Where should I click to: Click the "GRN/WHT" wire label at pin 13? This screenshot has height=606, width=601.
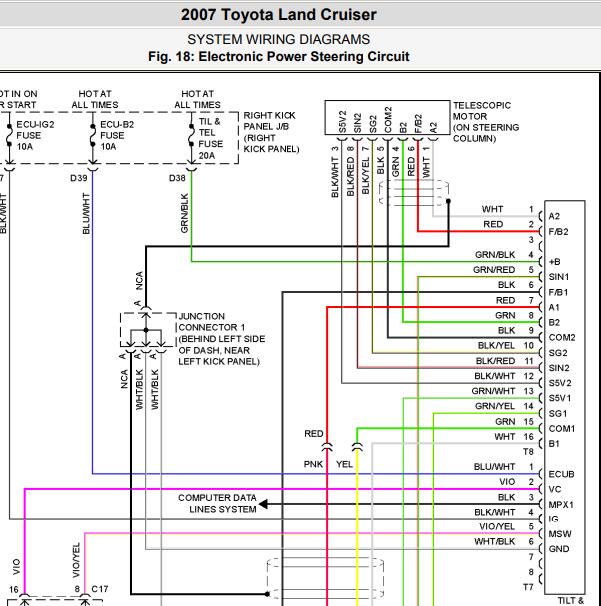click(493, 391)
